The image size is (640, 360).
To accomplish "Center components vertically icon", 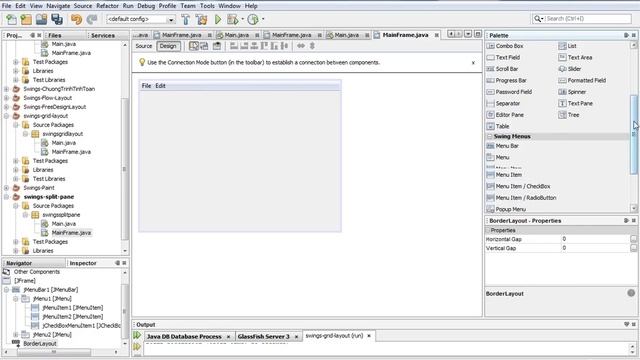I will click(x=284, y=46).
